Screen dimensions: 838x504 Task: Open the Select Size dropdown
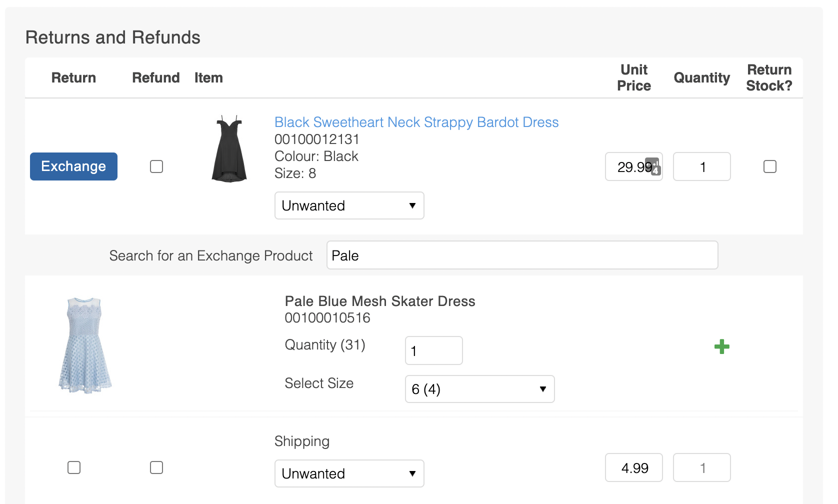click(479, 389)
